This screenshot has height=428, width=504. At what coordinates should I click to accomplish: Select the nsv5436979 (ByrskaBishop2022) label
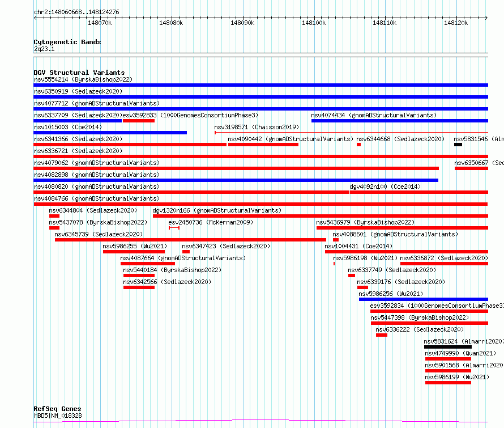[x=365, y=222]
